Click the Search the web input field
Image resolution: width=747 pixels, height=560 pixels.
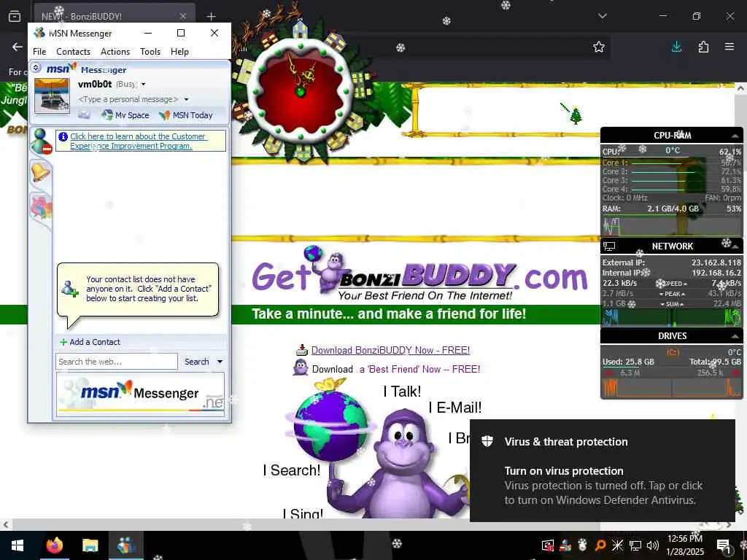[x=116, y=362]
